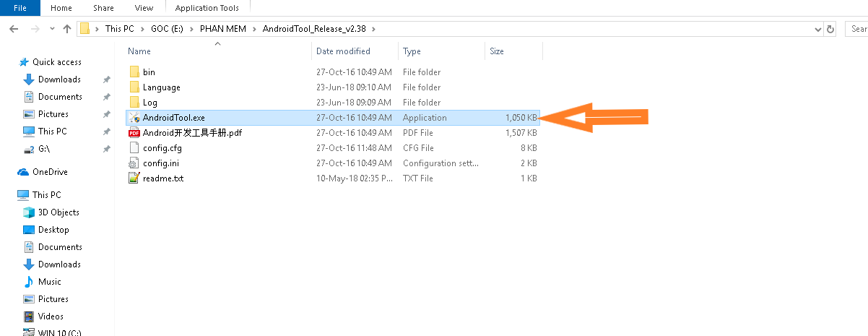Select the config.ini gear icon
This screenshot has height=336, width=868.
(134, 163)
